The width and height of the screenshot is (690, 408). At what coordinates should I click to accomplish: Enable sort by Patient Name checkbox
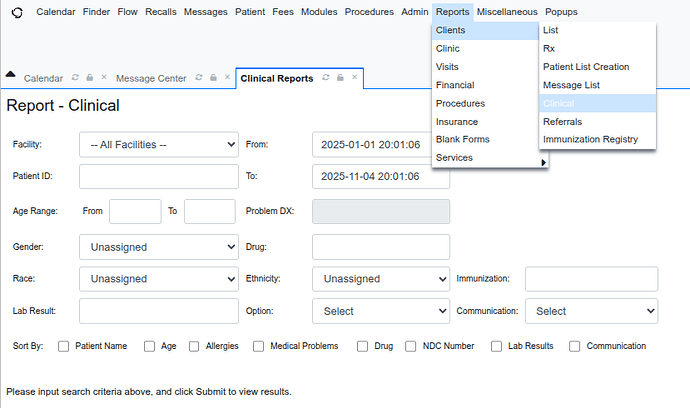point(64,347)
